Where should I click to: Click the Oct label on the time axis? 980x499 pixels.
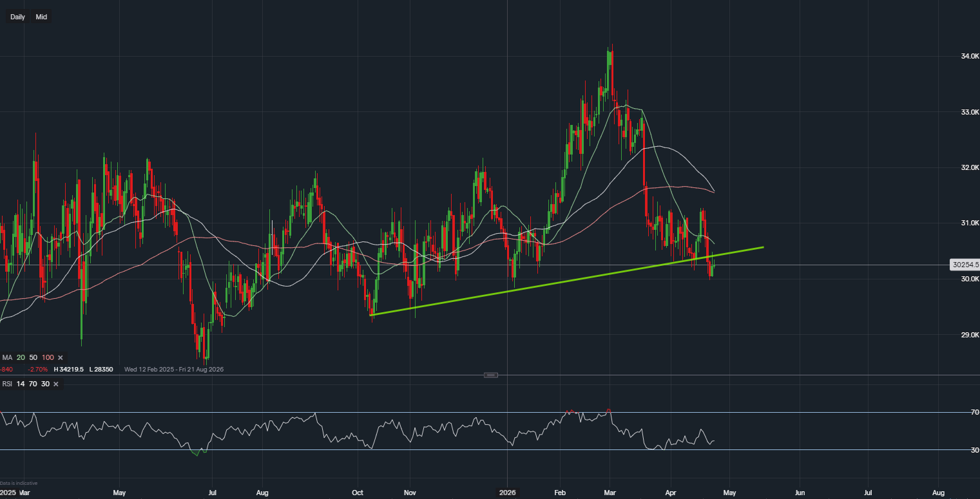[357, 493]
